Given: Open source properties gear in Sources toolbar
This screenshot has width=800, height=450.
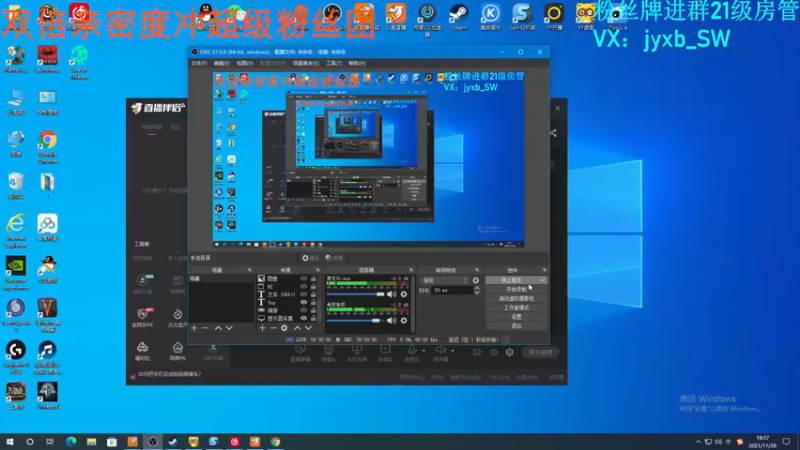Looking at the screenshot, I should pyautogui.click(x=284, y=328).
